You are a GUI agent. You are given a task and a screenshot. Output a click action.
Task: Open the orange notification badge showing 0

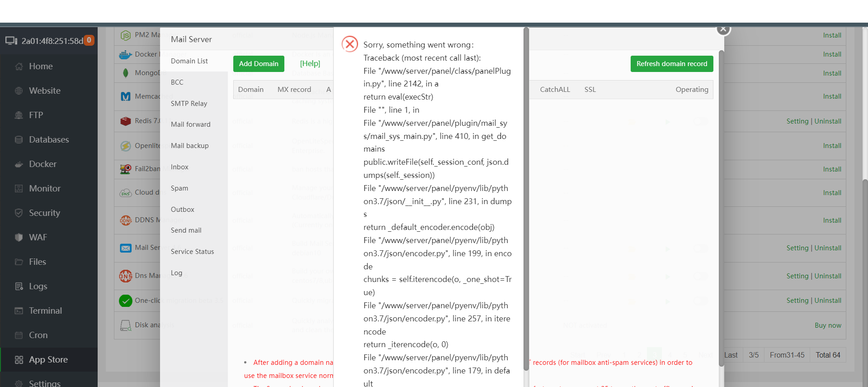click(89, 40)
